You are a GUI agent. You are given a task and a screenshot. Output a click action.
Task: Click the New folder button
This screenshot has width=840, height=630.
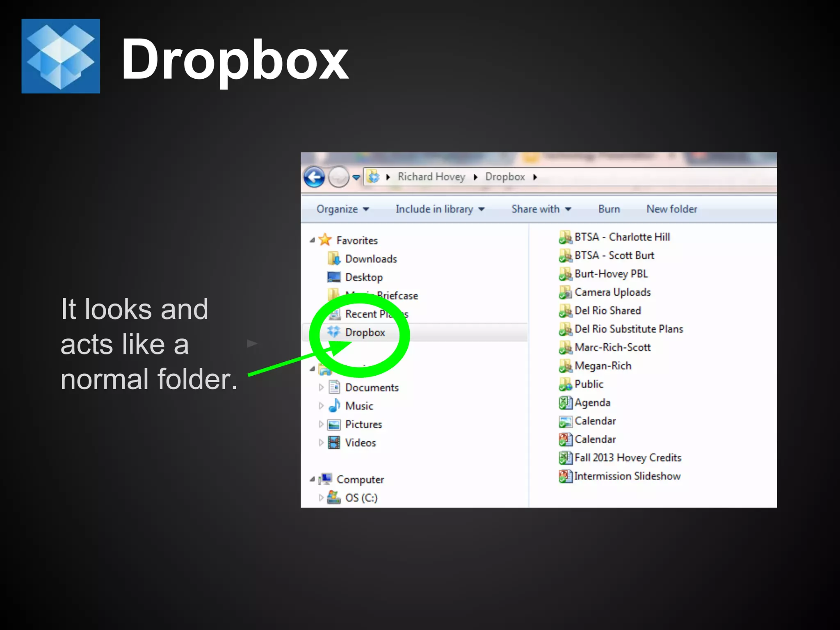coord(672,209)
